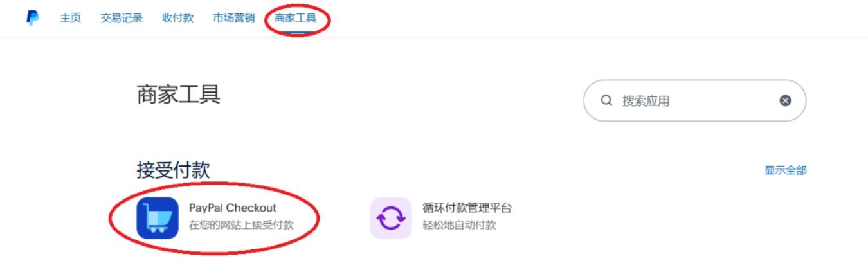
Task: Click the 轻松地自动付款 description text
Action: tap(459, 226)
